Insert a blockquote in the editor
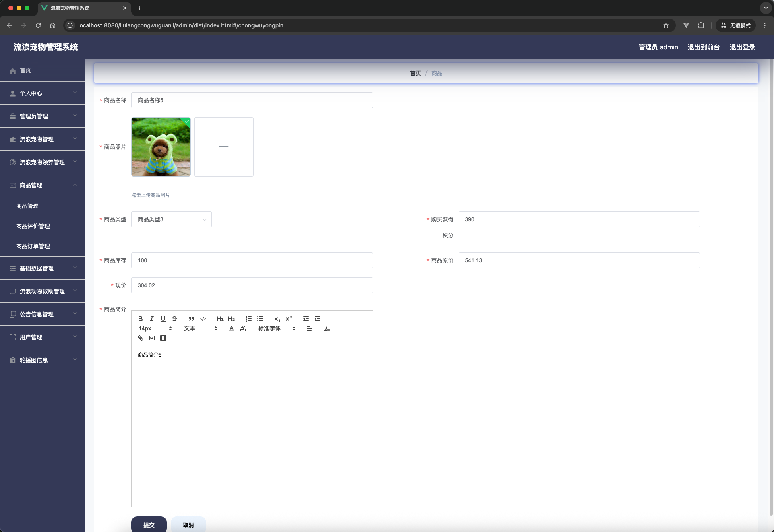Viewport: 774px width, 532px height. point(192,319)
